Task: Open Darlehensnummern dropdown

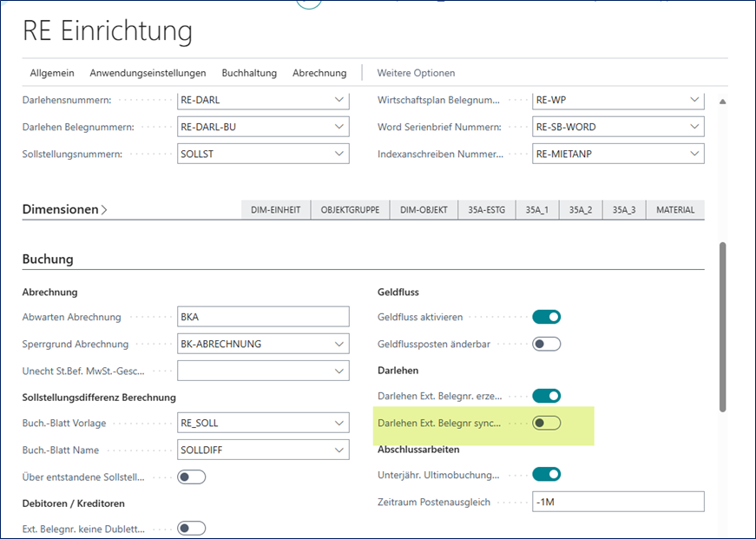Action: [x=339, y=100]
